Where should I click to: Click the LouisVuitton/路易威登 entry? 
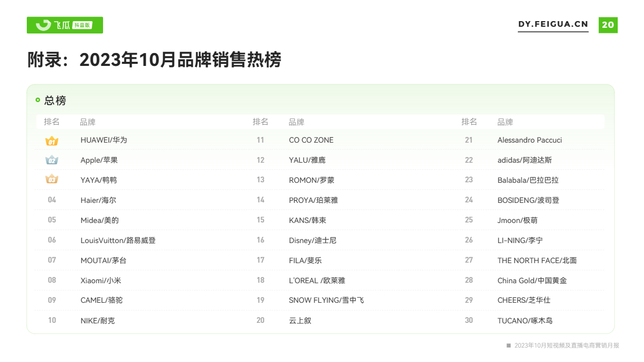[118, 240]
